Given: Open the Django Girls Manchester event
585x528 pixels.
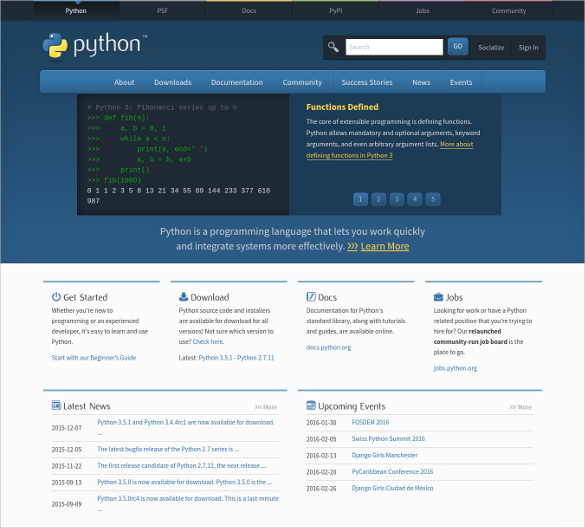Looking at the screenshot, I should [384, 455].
